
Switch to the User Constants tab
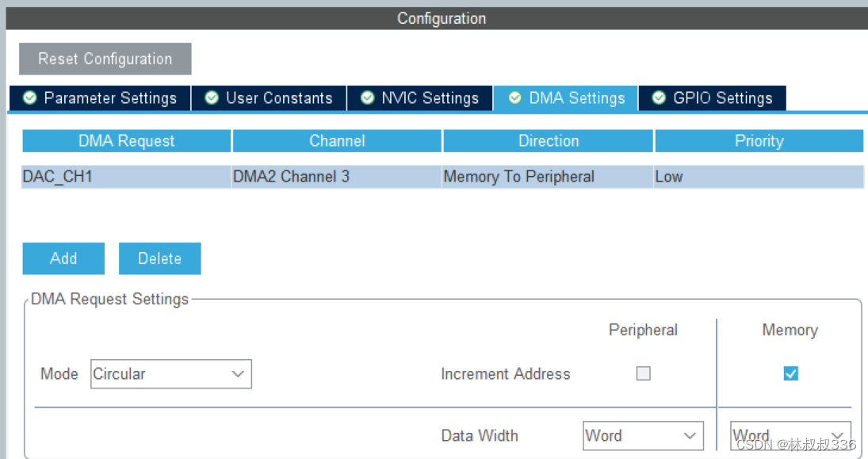point(269,98)
